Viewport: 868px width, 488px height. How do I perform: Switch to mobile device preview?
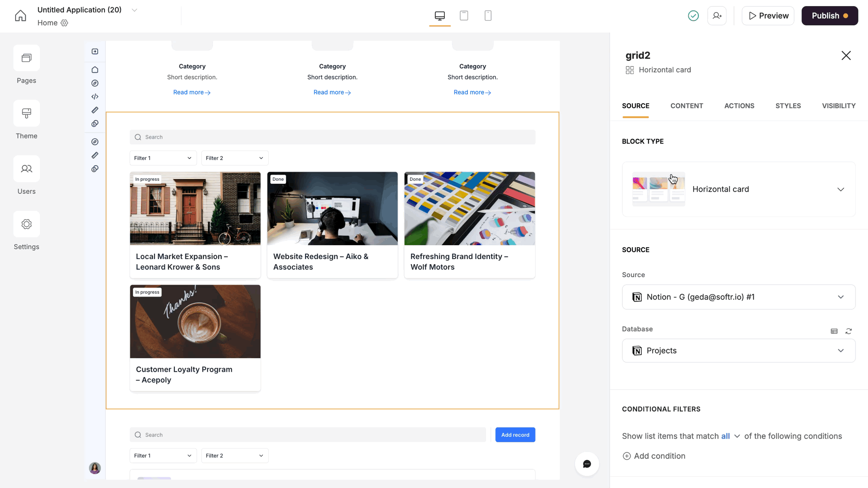click(x=488, y=16)
